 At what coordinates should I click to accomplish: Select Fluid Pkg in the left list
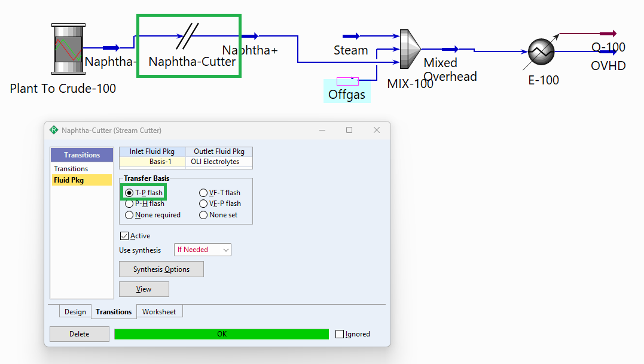(82, 180)
